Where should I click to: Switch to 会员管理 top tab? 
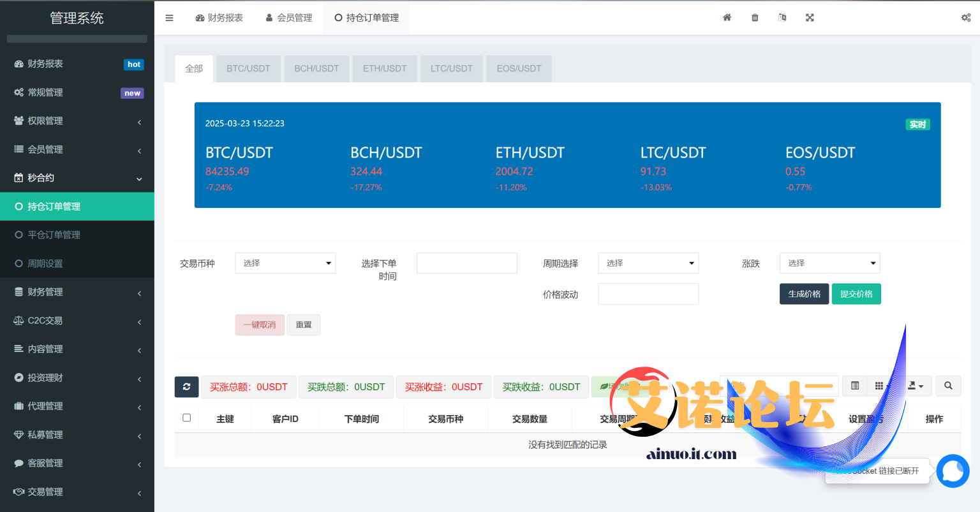coord(288,18)
